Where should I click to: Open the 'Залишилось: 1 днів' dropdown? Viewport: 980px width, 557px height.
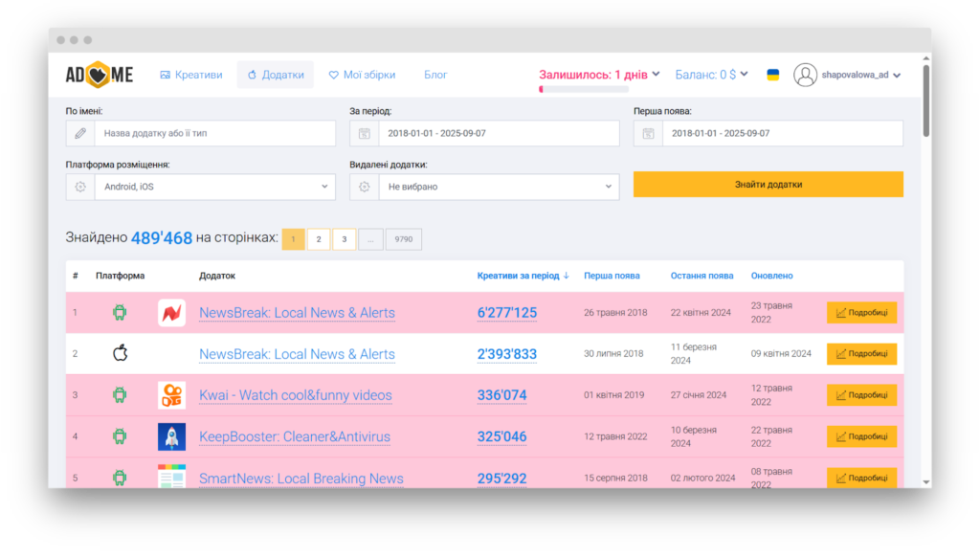pyautogui.click(x=599, y=75)
